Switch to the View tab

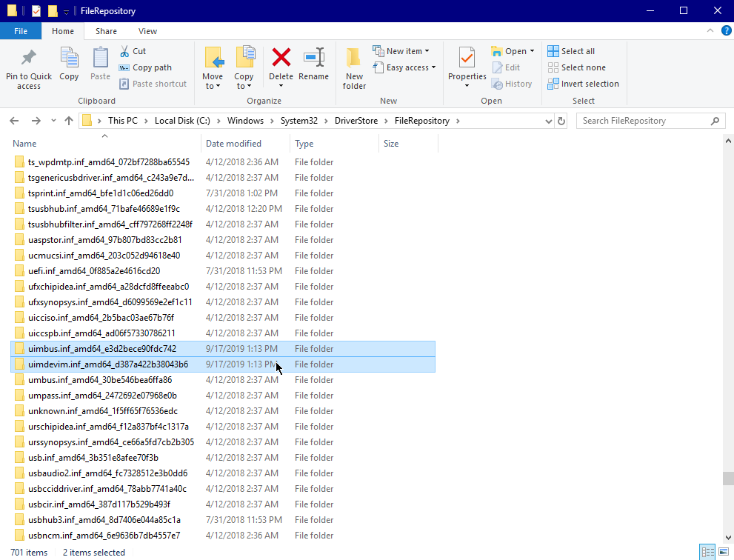click(x=147, y=31)
